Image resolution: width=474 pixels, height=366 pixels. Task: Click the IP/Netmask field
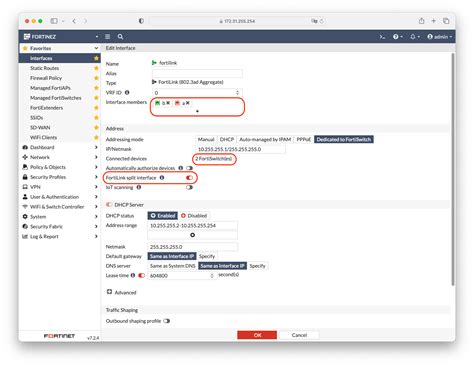click(240, 149)
